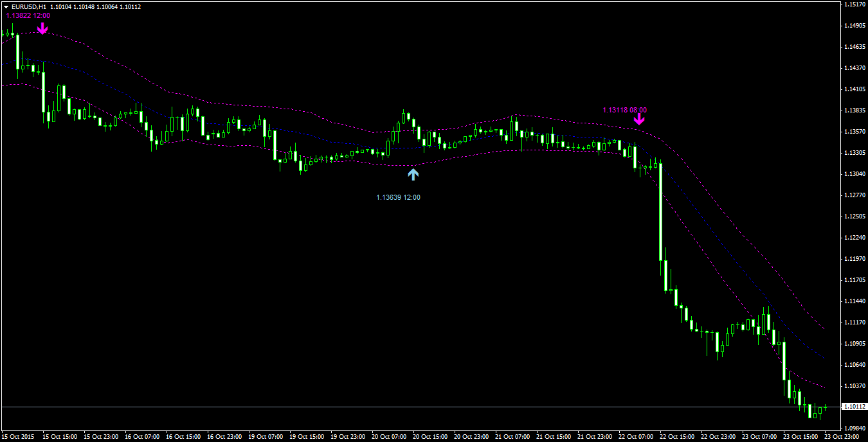Click the 23 Oct 23:00 time label
The image size is (868, 442).
point(840,436)
